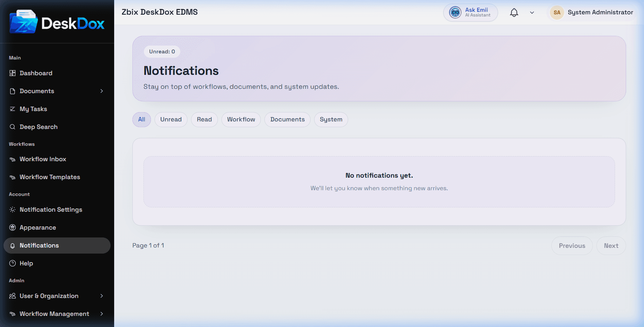Open notifications bell in top bar
This screenshot has width=644, height=327.
(x=514, y=13)
